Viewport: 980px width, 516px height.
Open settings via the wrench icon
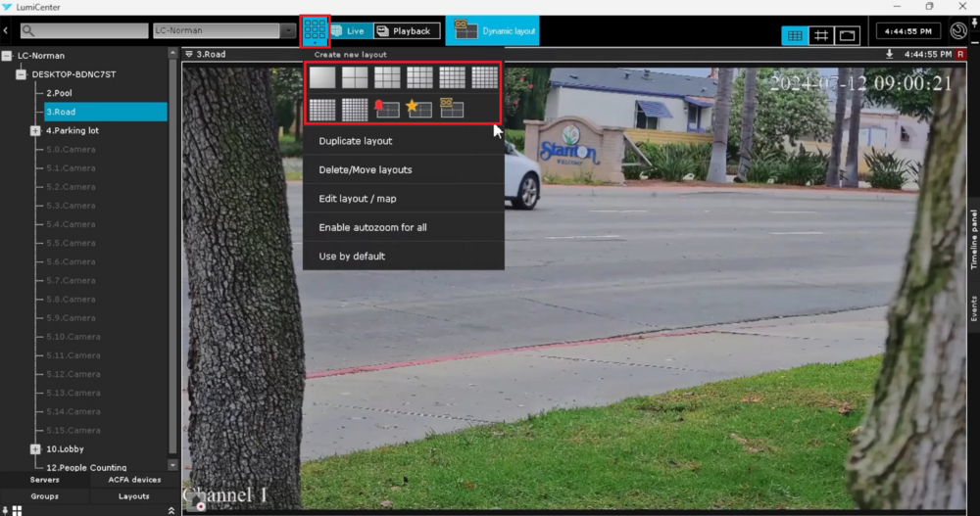[x=958, y=31]
